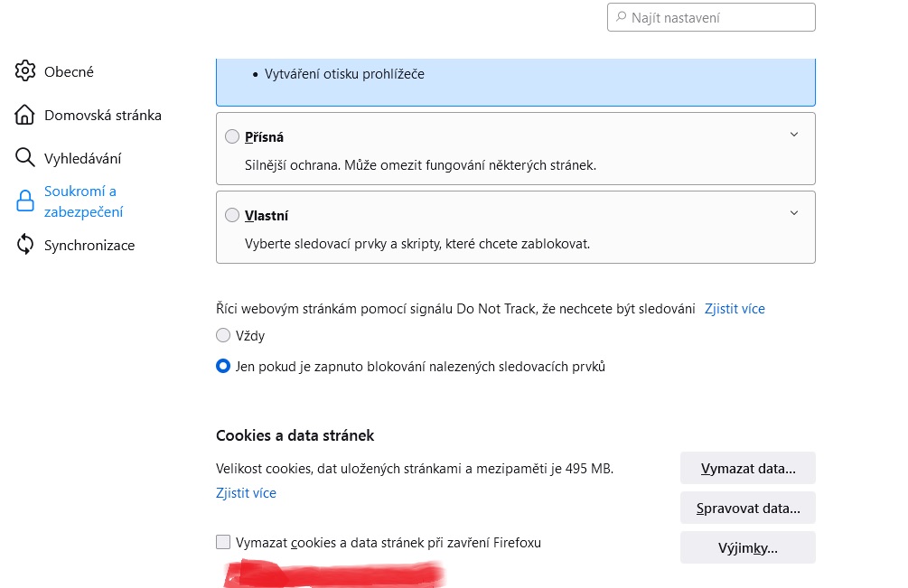Choose the Vždy Do Not Track option
Screen dimensions: 908x588
click(x=223, y=336)
